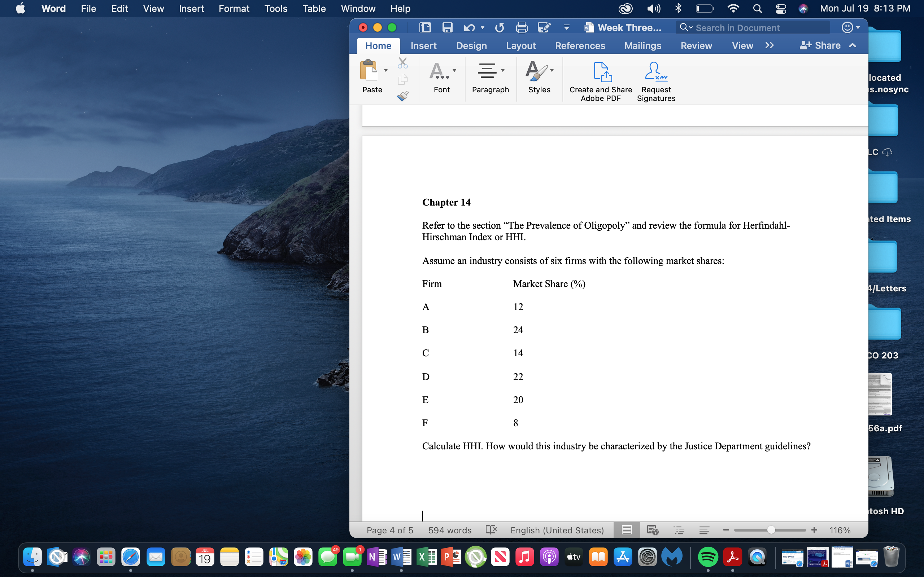Open the Paste options dropdown arrow
This screenshot has height=577, width=924.
click(385, 71)
